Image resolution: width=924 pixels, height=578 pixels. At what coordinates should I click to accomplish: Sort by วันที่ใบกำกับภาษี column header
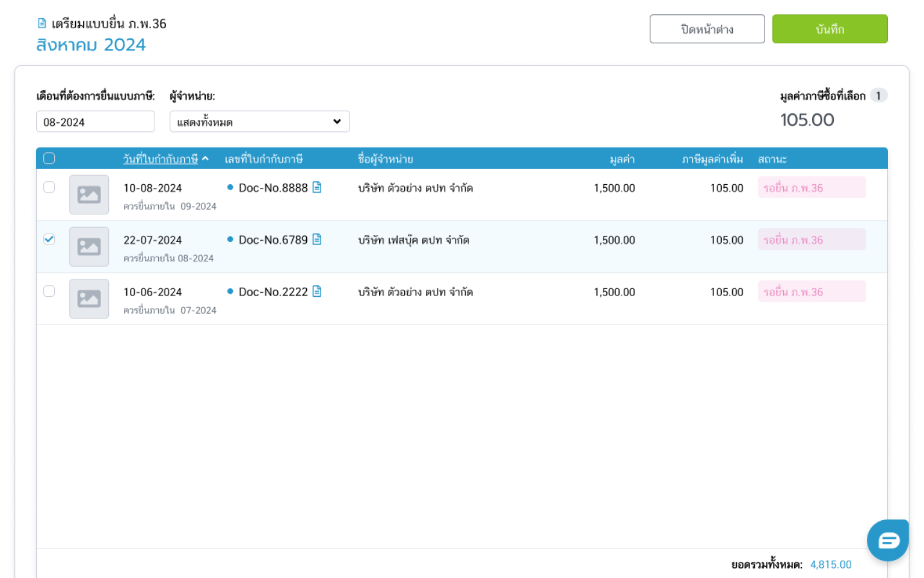160,159
